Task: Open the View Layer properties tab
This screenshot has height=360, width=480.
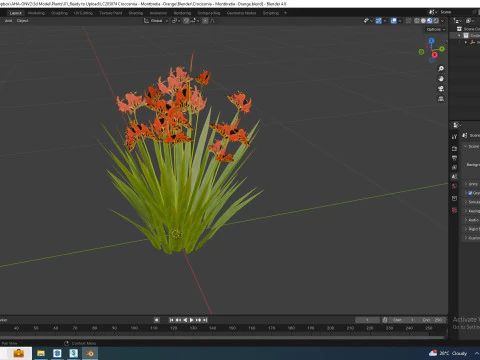Action: (454, 167)
